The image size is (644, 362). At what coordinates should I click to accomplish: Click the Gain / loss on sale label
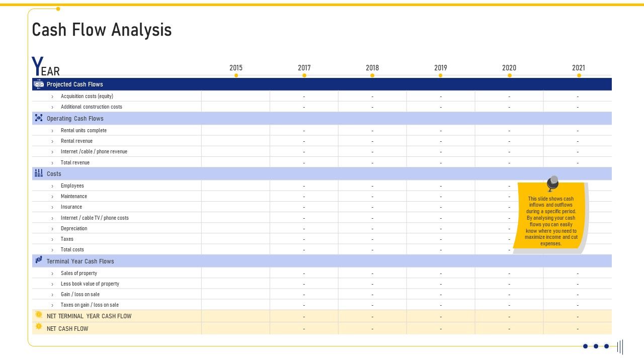tap(80, 294)
